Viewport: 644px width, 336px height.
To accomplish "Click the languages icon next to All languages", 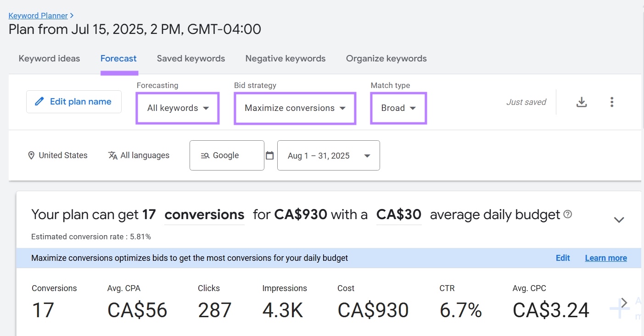I will (x=112, y=155).
